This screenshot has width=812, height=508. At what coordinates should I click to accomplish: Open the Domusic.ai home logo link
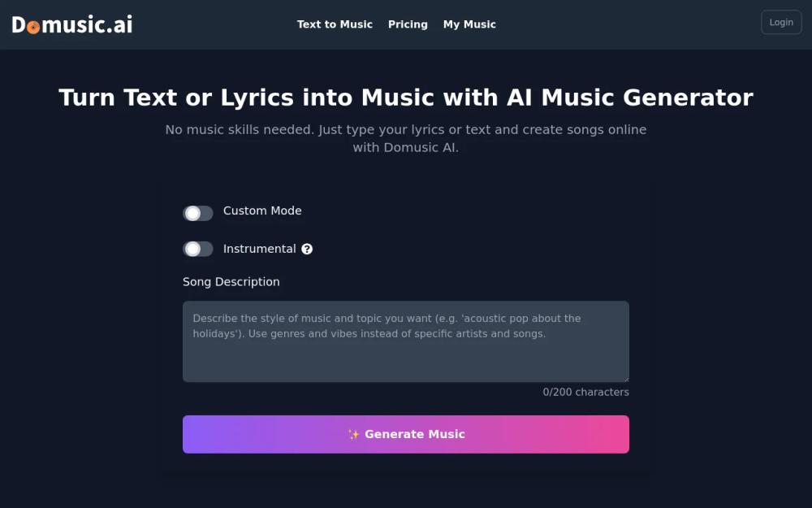(x=72, y=24)
